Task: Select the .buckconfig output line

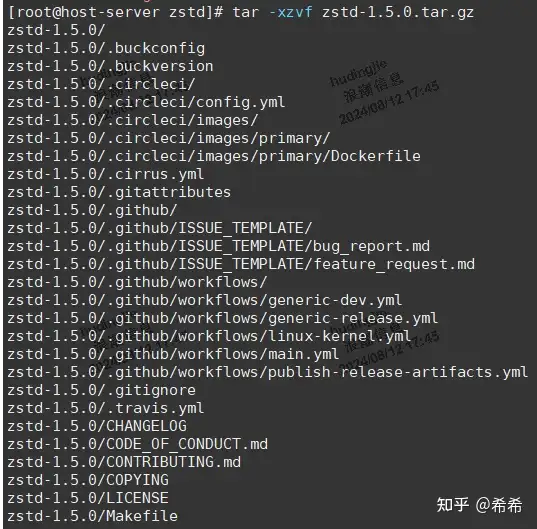Action: (106, 48)
